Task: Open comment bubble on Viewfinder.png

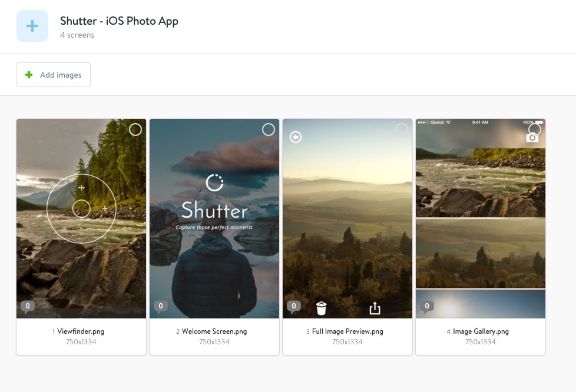Action: [x=27, y=306]
